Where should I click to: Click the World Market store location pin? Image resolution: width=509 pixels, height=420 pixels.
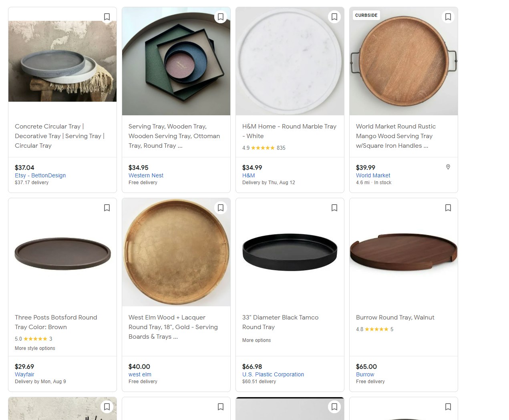[448, 167]
